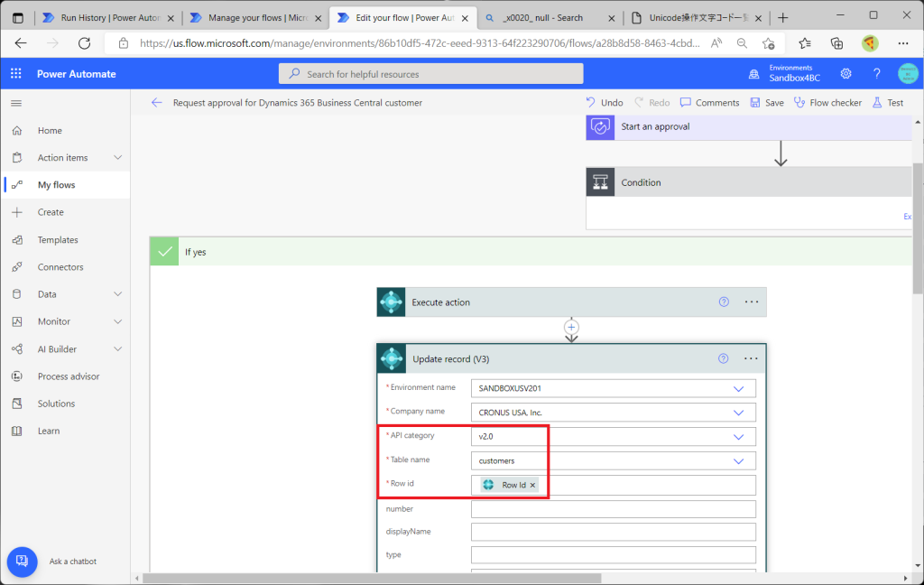Go to Home in the sidebar
Viewport: 924px width, 585px height.
[x=65, y=130]
